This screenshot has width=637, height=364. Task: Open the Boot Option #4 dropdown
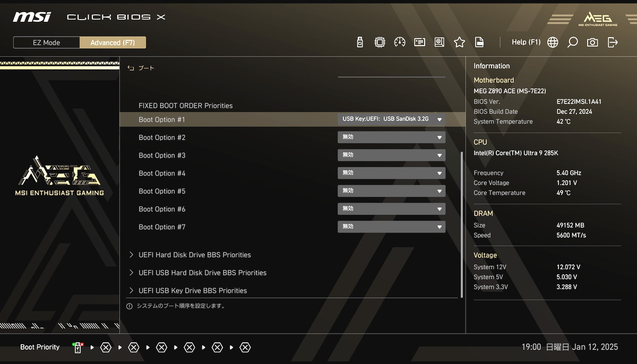pos(391,173)
